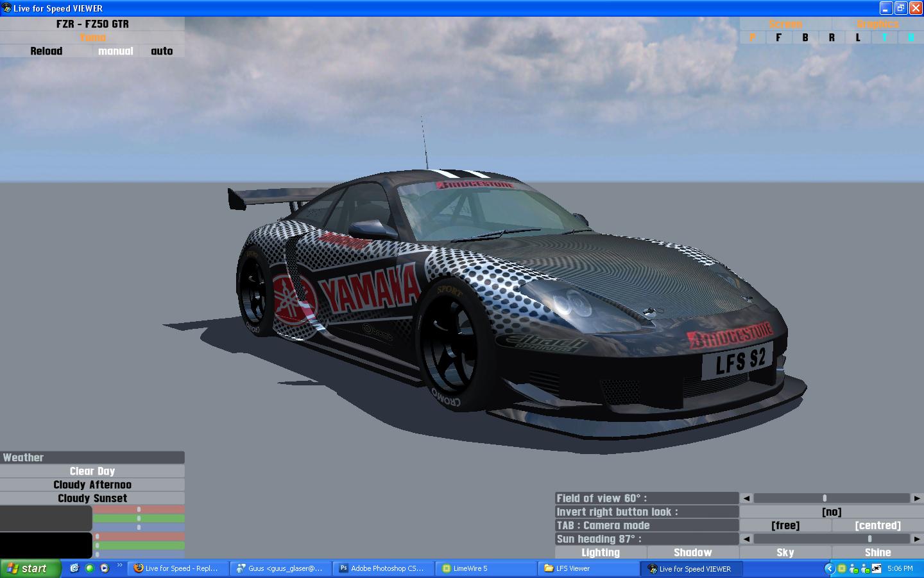The width and height of the screenshot is (924, 578).
Task: Click first quick launch icon beside start
Action: point(74,568)
